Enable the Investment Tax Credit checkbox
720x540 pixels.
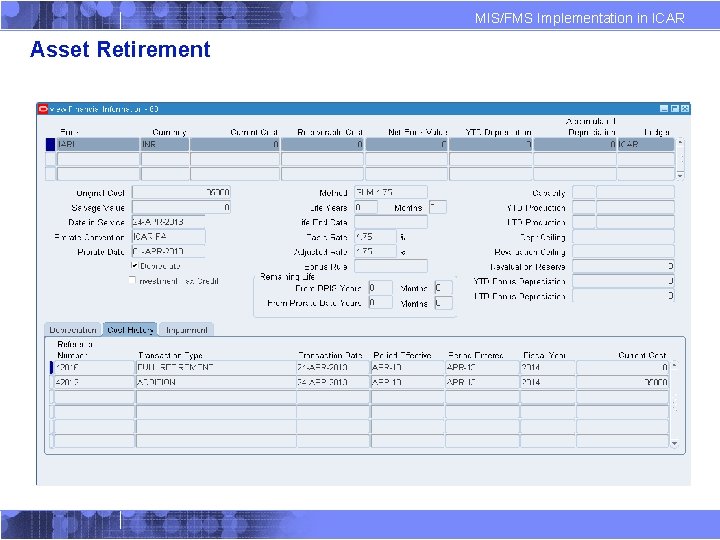tap(133, 280)
